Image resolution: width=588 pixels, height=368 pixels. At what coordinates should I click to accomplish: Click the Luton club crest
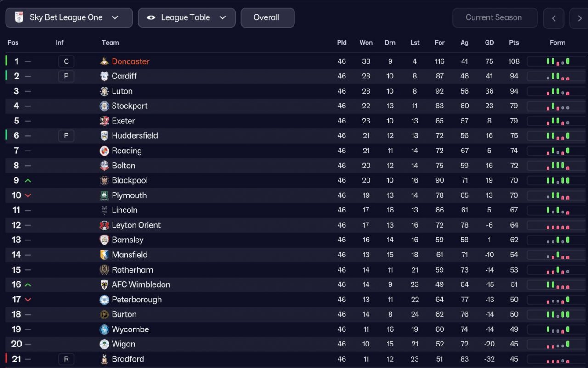pos(104,91)
